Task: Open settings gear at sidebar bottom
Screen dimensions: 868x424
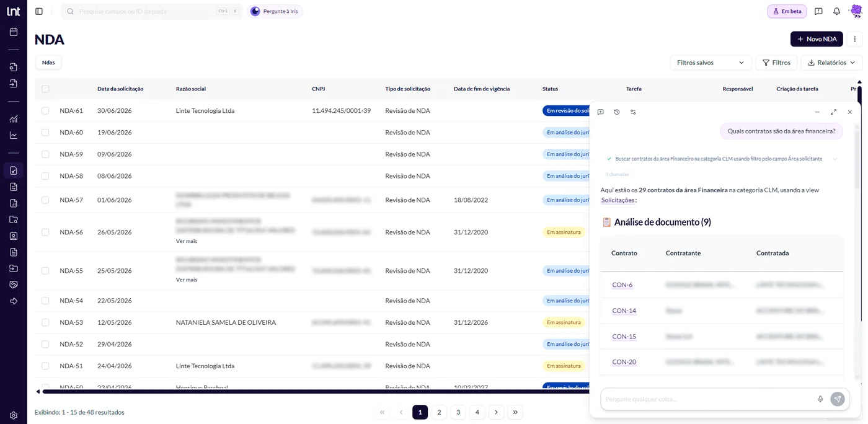Action: click(x=14, y=415)
